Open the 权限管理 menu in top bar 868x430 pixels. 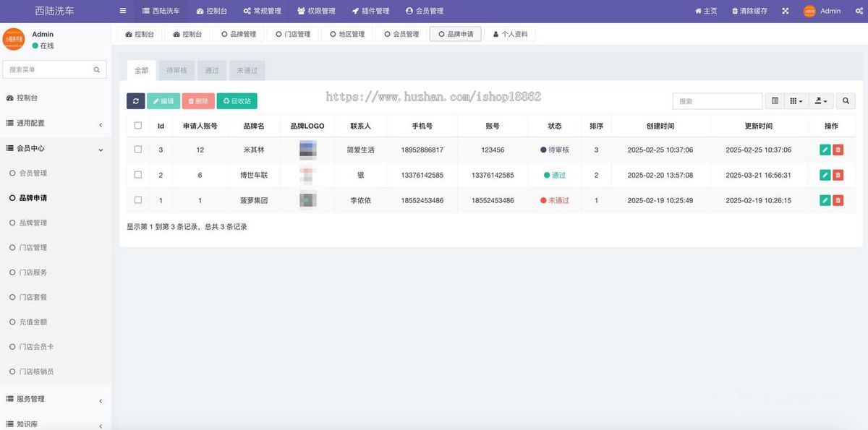(315, 11)
